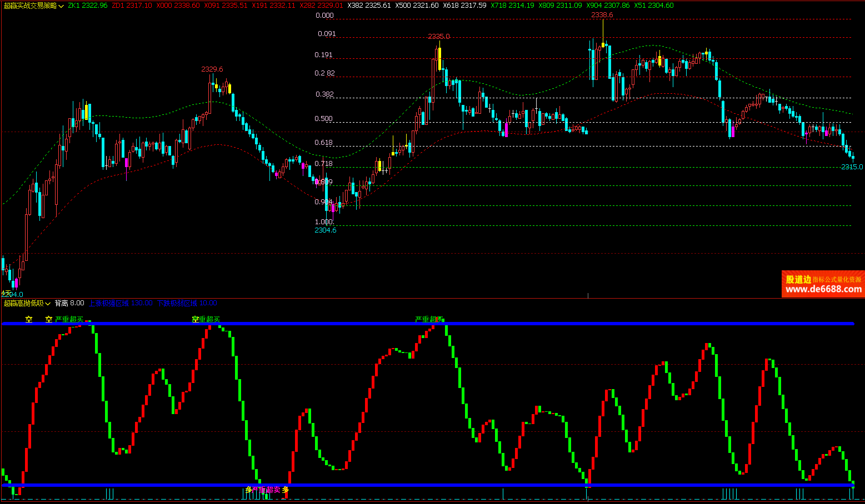The width and height of the screenshot is (865, 504).
Task: Select the X500 2321.60 value label
Action: [417, 6]
